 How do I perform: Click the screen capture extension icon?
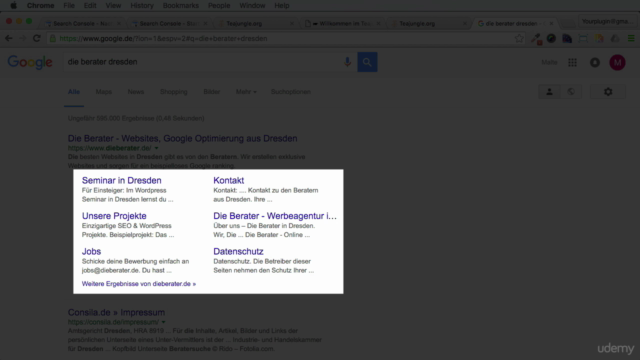[x=583, y=38]
